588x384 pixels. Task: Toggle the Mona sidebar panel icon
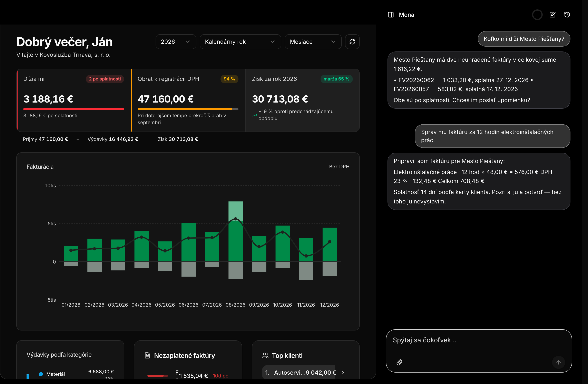point(391,15)
